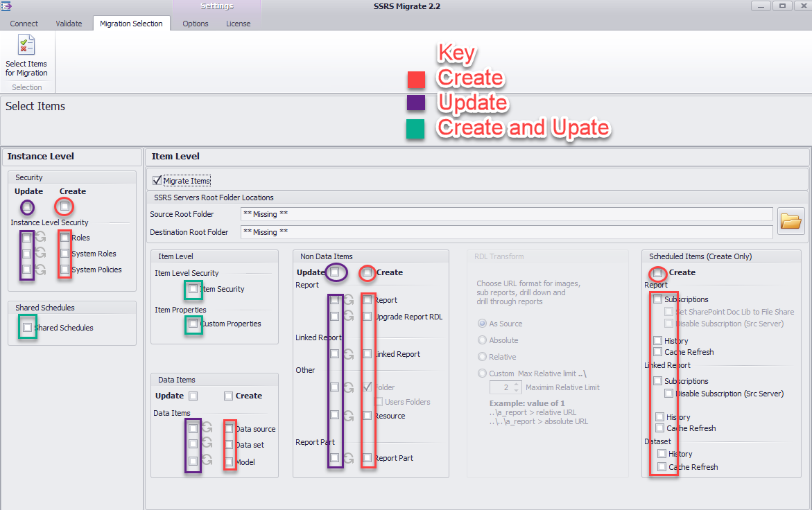Image resolution: width=812 pixels, height=510 pixels.
Task: Select the Custom Max Relative limit radio
Action: click(482, 373)
